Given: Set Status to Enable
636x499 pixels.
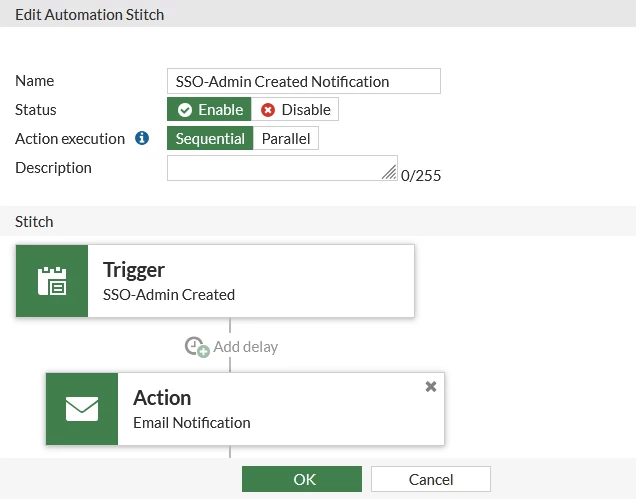Looking at the screenshot, I should 209,110.
